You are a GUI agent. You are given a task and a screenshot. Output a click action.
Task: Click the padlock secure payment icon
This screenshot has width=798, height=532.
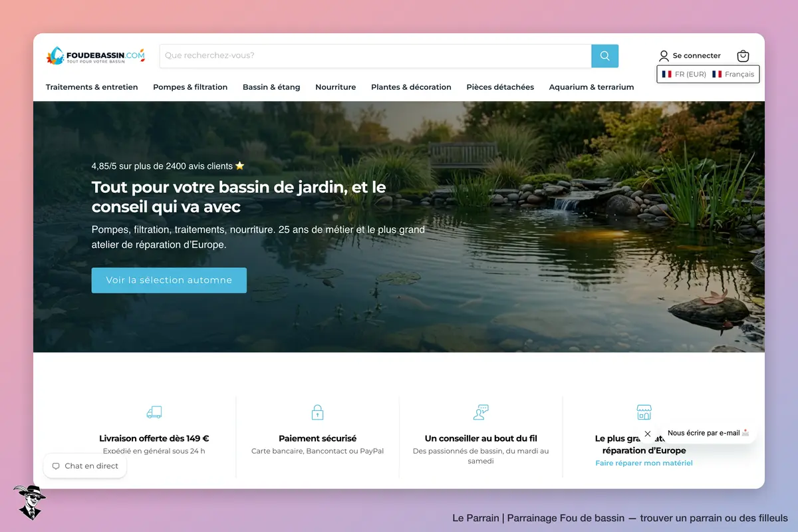pos(317,412)
